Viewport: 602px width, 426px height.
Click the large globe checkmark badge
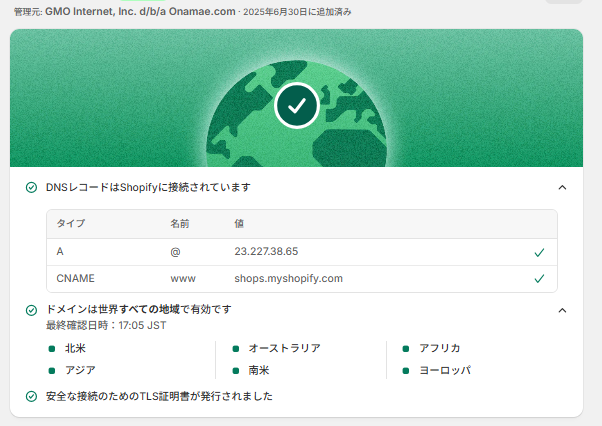point(296,105)
